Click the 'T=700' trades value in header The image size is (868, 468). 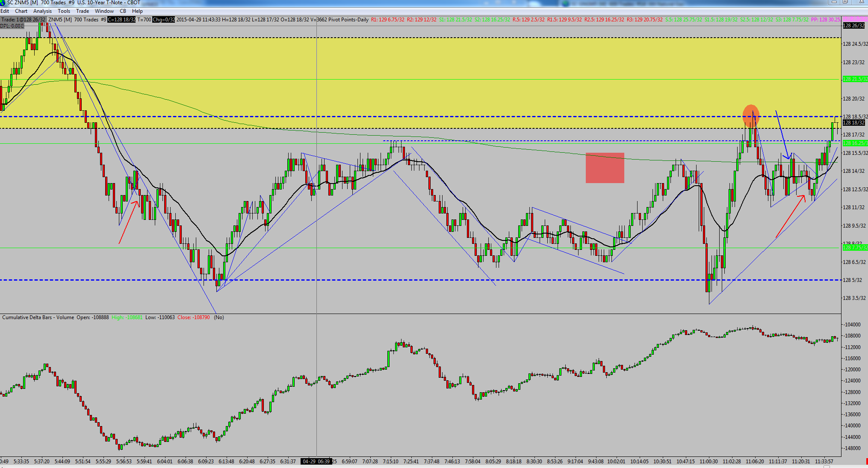144,20
